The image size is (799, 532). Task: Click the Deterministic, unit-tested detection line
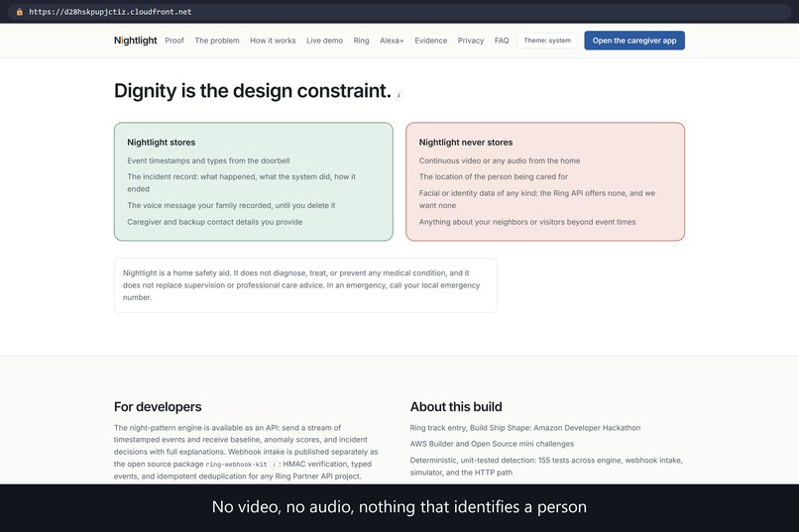(546, 467)
